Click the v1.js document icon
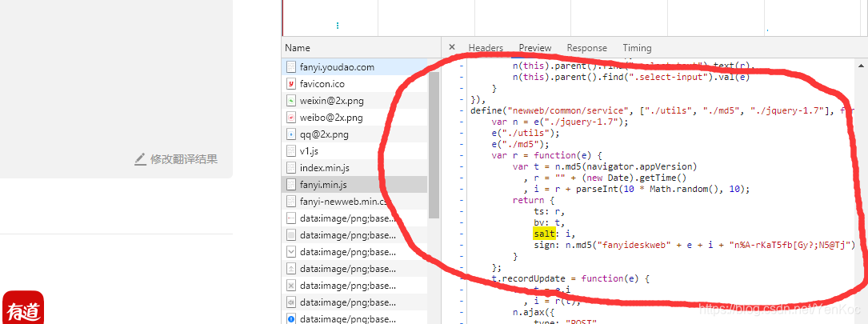 [x=291, y=151]
